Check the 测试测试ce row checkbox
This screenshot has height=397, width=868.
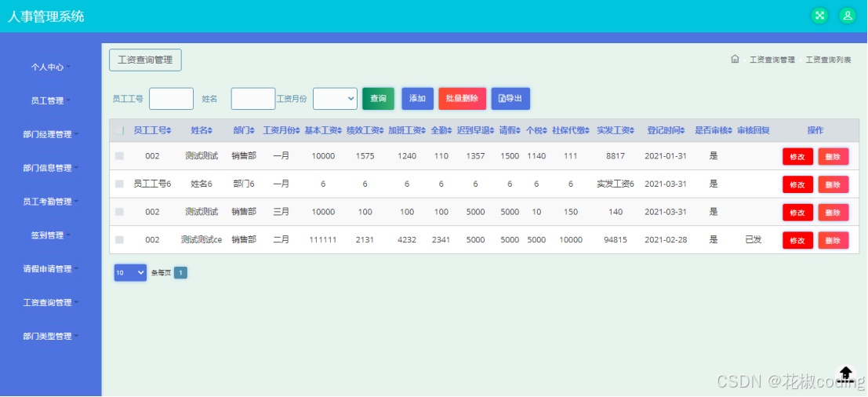tap(119, 240)
